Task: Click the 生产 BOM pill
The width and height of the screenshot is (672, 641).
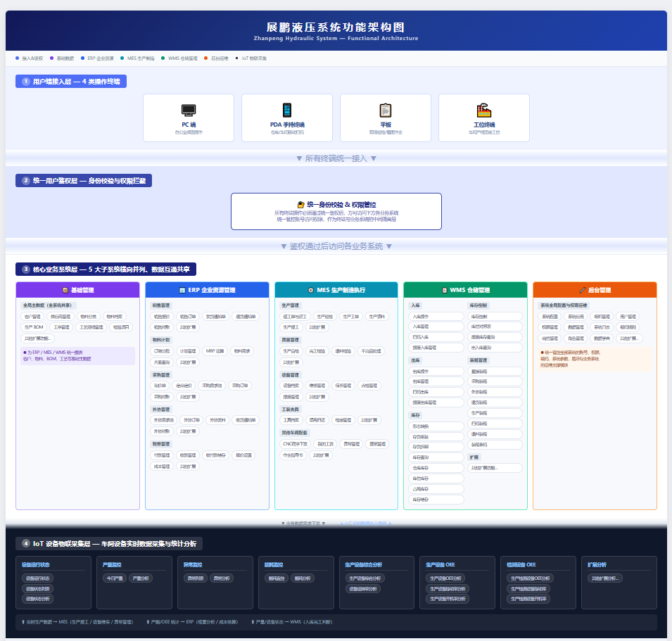Action: pos(34,327)
